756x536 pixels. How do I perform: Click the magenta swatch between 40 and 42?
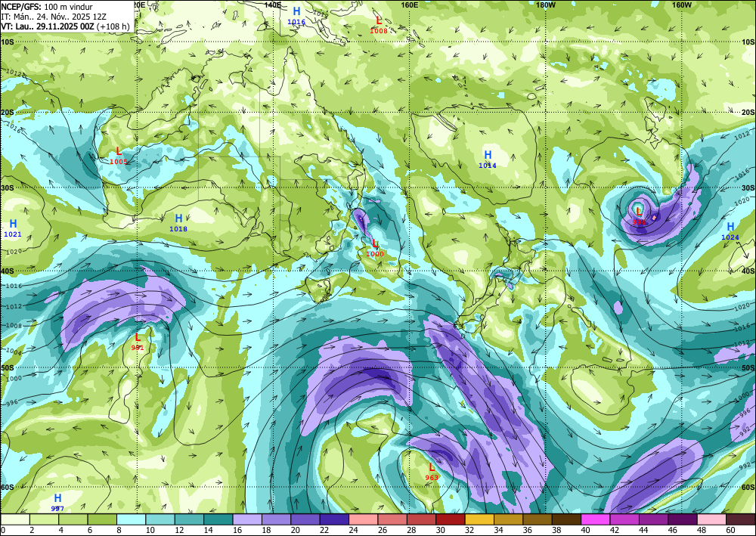click(596, 519)
